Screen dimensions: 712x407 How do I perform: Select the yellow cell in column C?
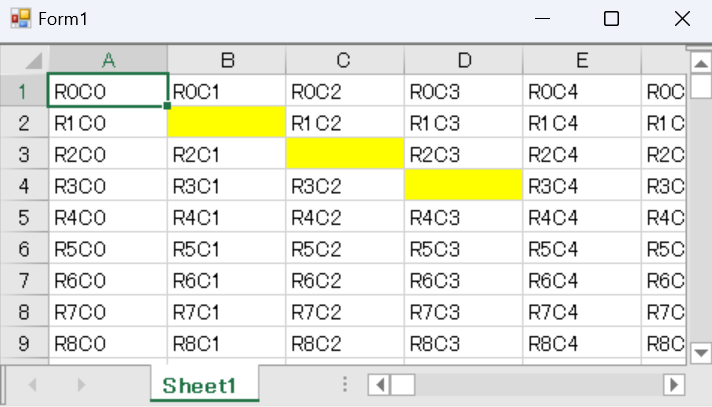point(345,154)
